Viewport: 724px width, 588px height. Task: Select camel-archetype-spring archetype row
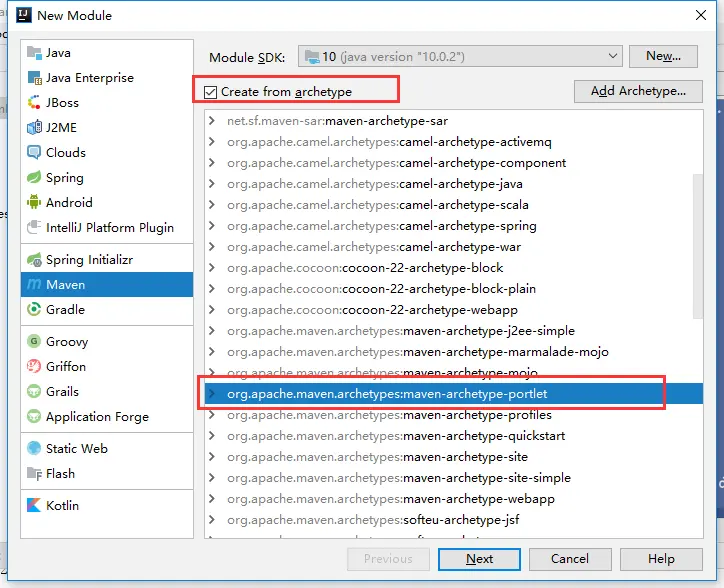453,226
